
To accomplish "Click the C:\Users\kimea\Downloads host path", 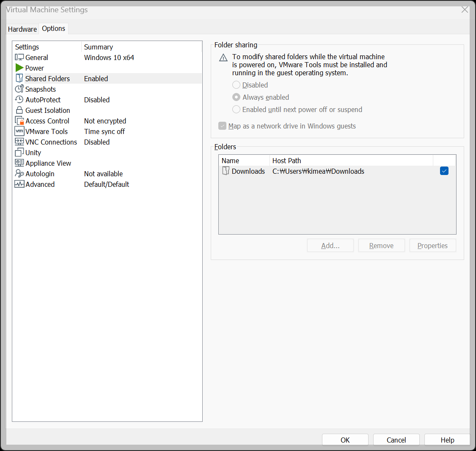I will pos(318,171).
